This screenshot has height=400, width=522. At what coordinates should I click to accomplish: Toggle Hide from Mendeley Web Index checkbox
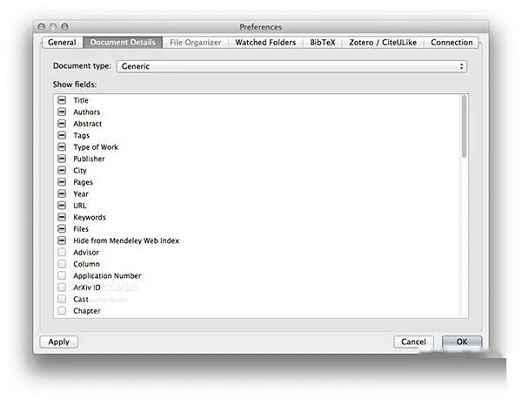click(62, 240)
